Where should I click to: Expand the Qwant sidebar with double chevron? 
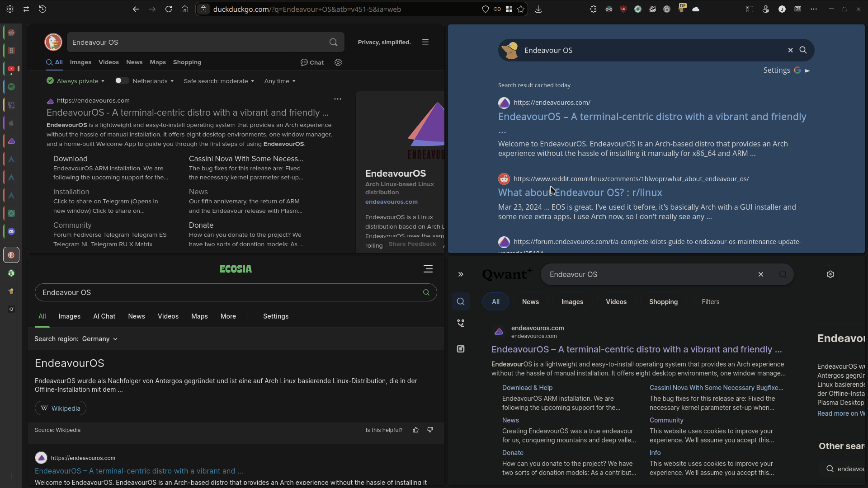(x=461, y=274)
